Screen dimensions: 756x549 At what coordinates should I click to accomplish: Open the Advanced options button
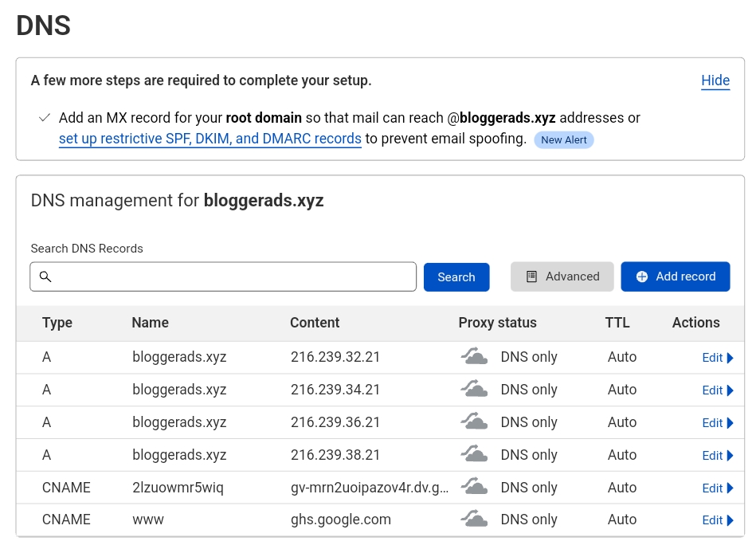(x=562, y=276)
